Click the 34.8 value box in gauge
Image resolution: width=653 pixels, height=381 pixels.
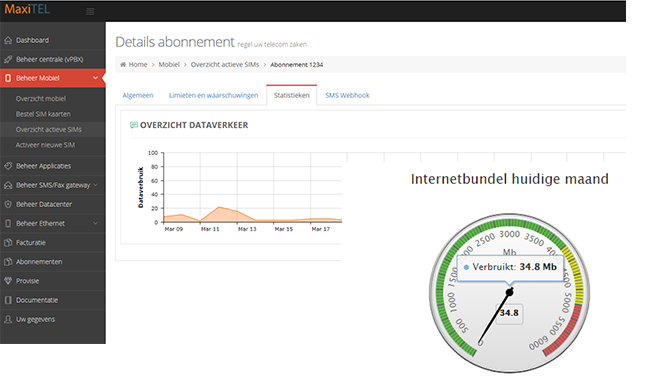509,313
